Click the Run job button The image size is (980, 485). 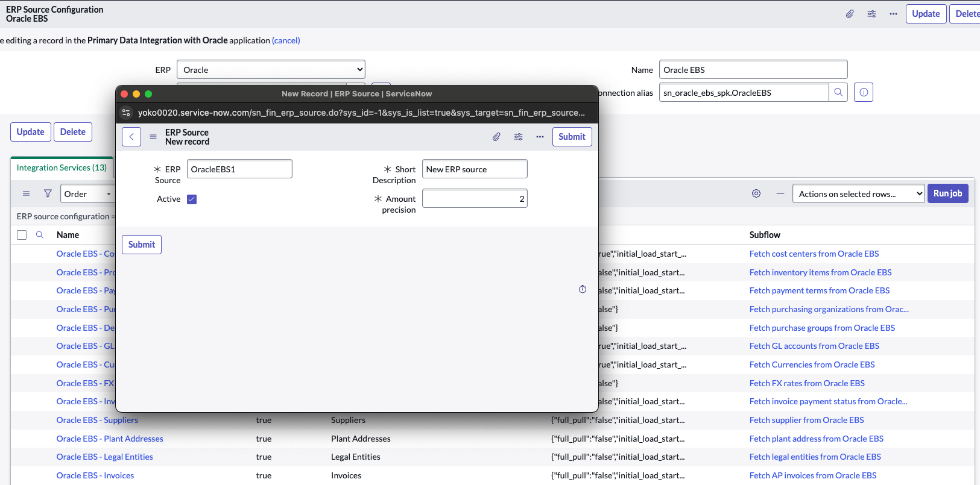947,193
